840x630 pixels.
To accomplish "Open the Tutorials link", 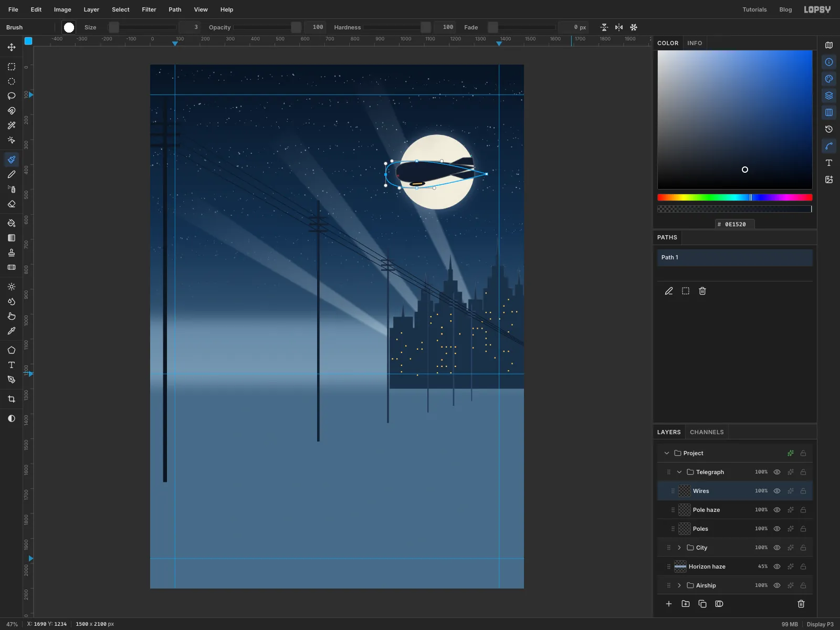I will pyautogui.click(x=754, y=9).
